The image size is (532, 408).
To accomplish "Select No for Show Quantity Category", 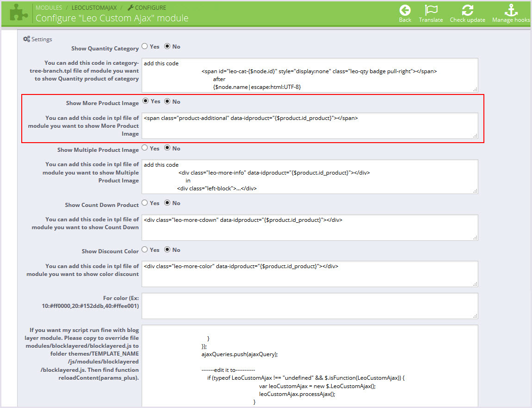I will point(167,46).
